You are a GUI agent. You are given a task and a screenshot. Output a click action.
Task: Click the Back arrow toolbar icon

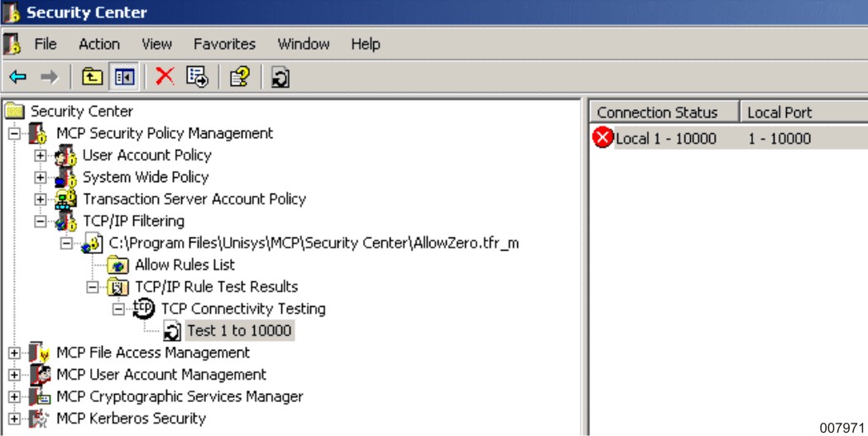pyautogui.click(x=17, y=77)
